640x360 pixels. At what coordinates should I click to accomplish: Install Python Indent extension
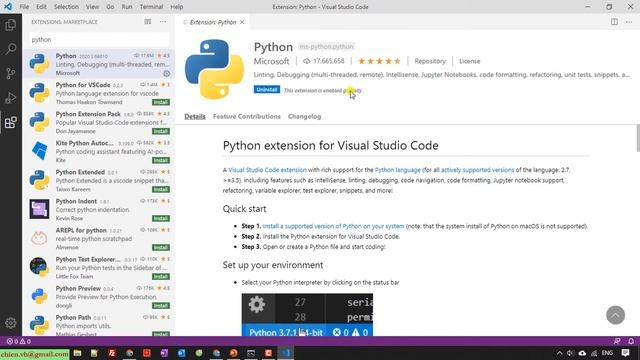pos(161,218)
